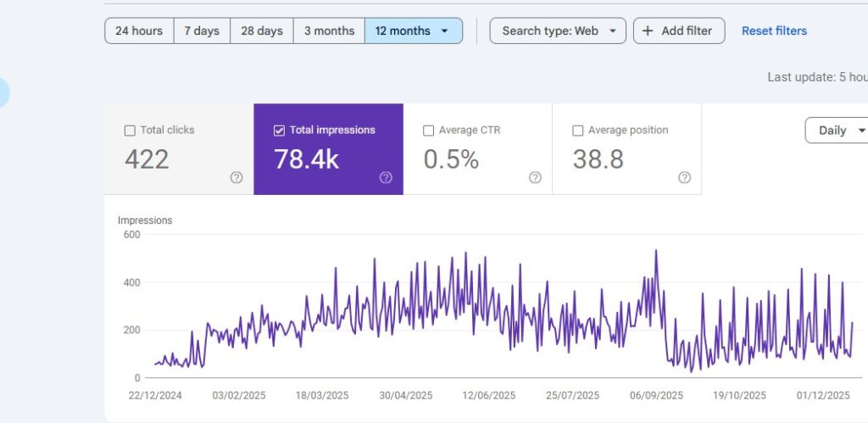Click the 22/12/2024 date label
The height and width of the screenshot is (423, 868).
click(x=155, y=396)
